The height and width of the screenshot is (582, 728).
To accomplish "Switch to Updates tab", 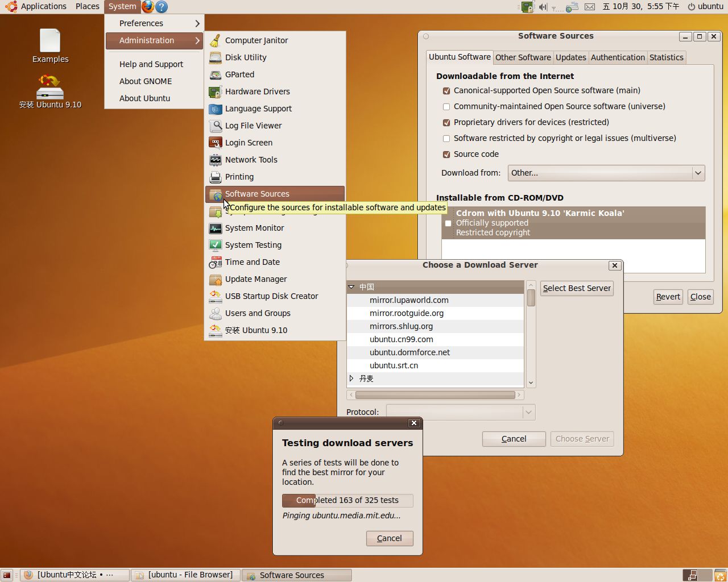I will tap(570, 57).
